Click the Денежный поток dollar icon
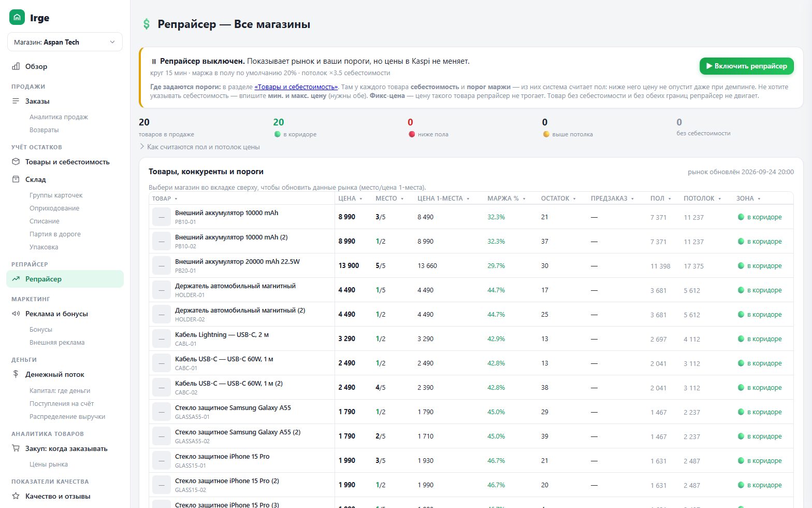 (16, 374)
